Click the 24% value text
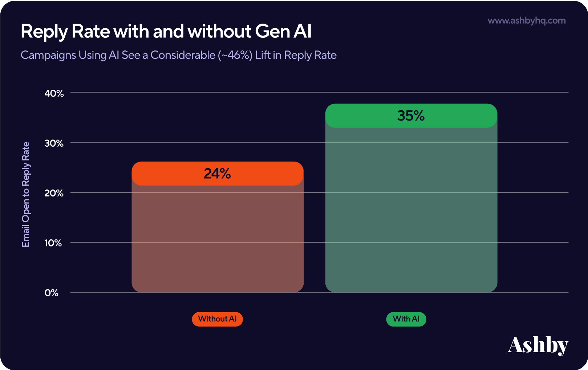This screenshot has height=370, width=588. [x=217, y=174]
